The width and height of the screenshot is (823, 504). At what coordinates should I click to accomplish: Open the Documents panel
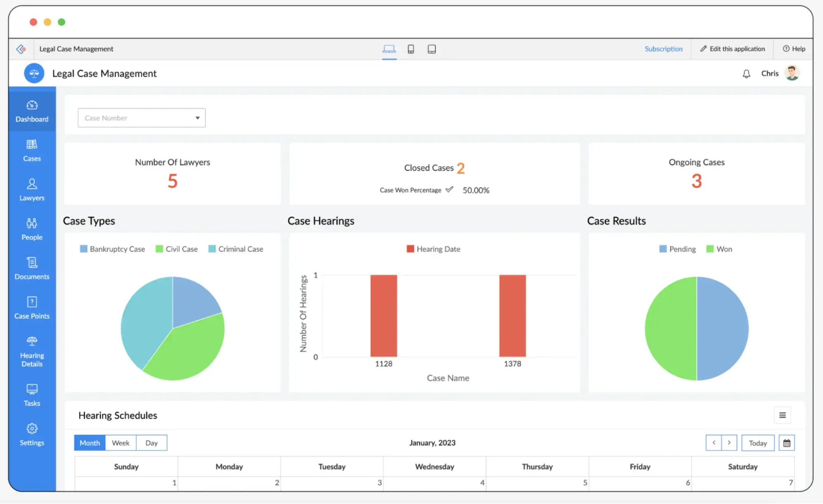(x=32, y=268)
